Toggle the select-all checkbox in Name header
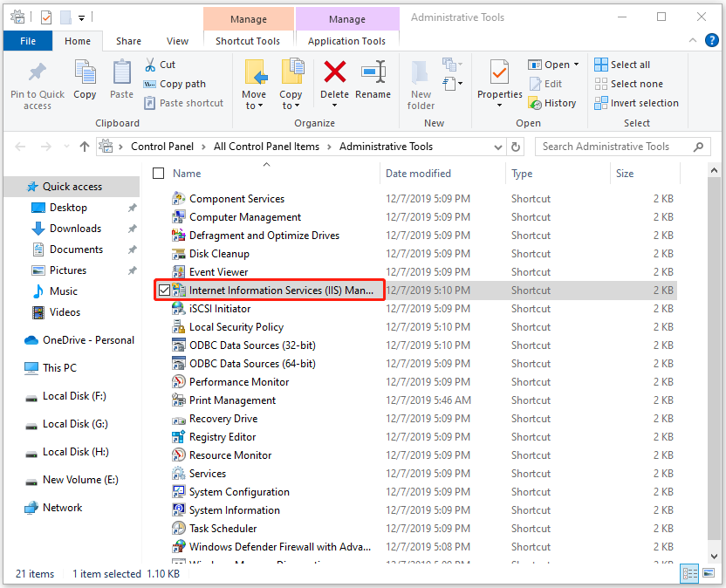This screenshot has width=726, height=588. [158, 173]
